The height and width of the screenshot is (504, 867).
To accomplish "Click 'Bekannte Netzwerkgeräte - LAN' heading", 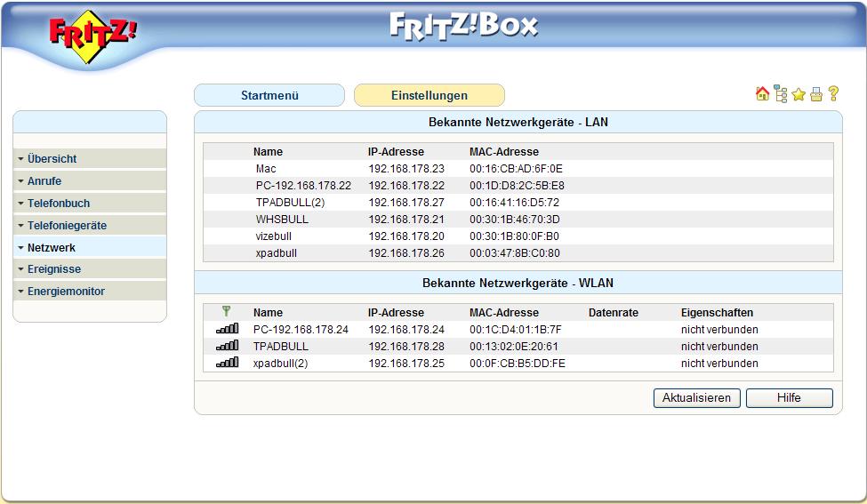I will [x=518, y=122].
